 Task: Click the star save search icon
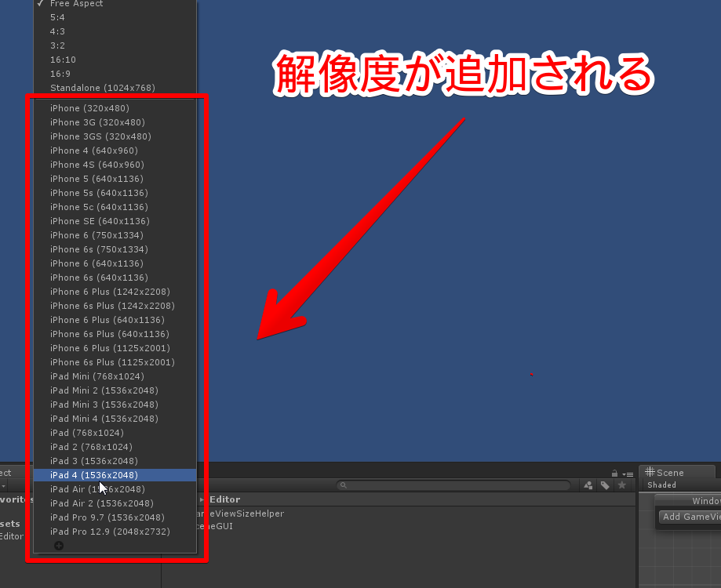pyautogui.click(x=622, y=485)
